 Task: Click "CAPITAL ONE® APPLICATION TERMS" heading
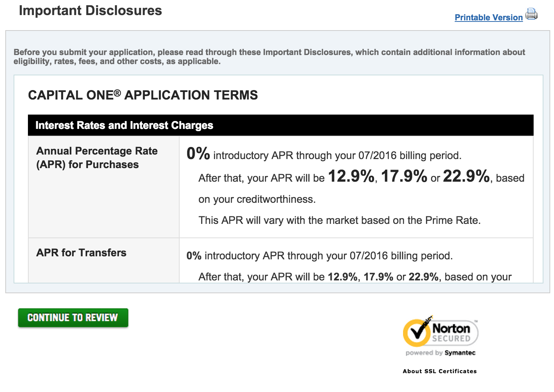[x=143, y=95]
